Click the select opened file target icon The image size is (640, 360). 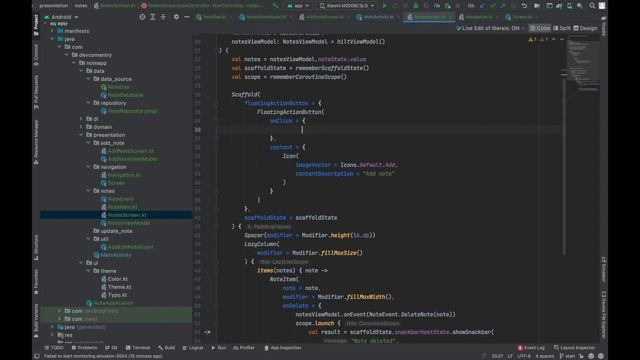coord(142,17)
